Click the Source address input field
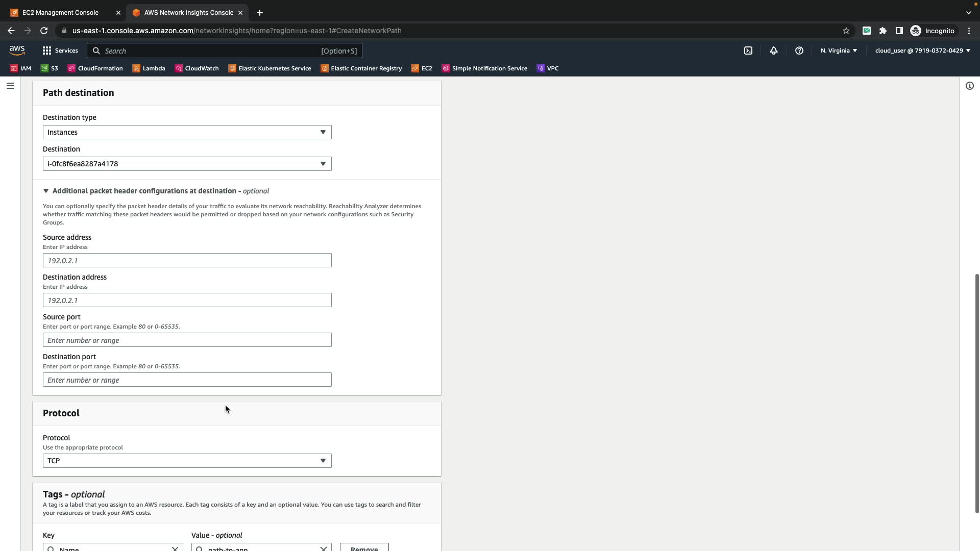Image resolution: width=980 pixels, height=551 pixels. pos(187,260)
